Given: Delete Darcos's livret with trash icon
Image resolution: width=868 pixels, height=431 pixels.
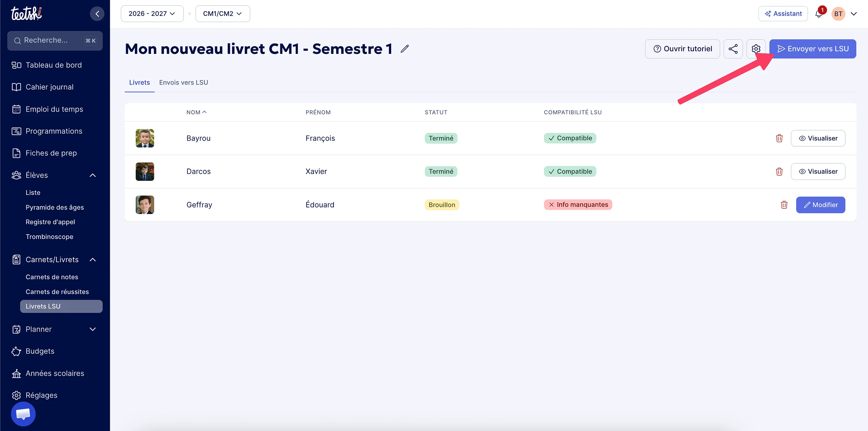Looking at the screenshot, I should point(779,172).
